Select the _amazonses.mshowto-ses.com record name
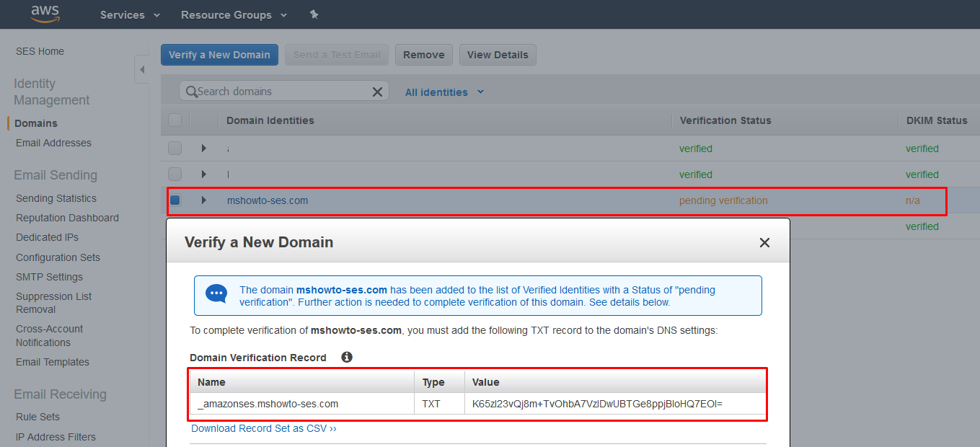 (x=268, y=404)
